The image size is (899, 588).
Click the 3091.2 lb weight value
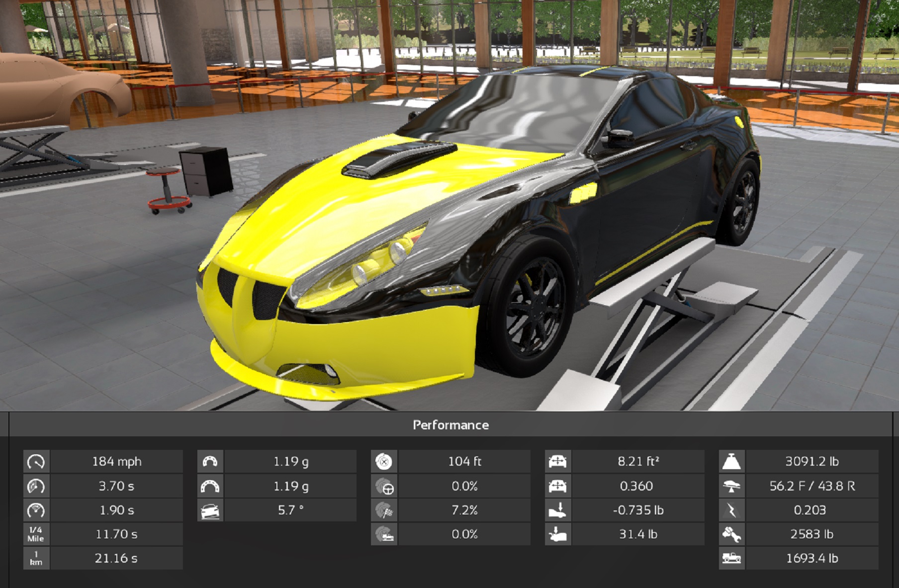(812, 462)
